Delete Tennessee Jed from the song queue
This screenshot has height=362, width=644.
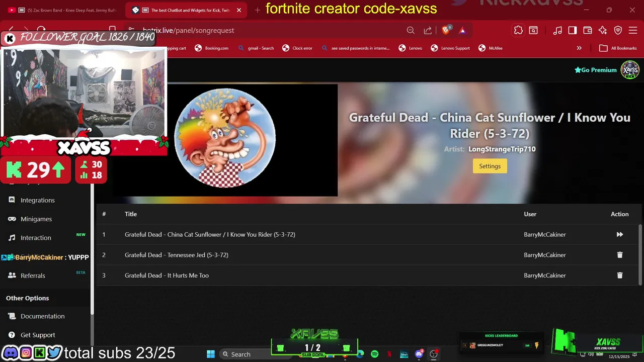coord(619,255)
